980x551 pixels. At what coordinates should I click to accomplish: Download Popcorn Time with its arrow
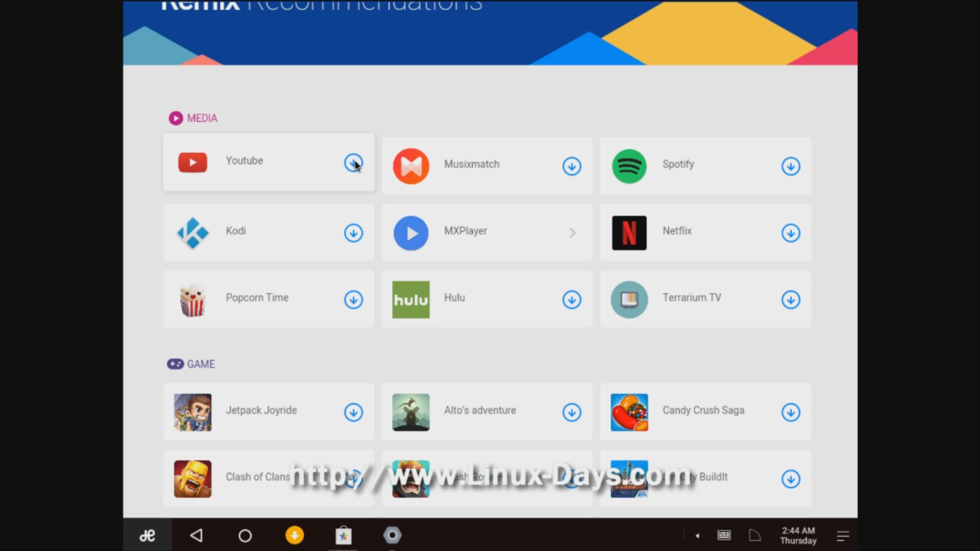[353, 300]
